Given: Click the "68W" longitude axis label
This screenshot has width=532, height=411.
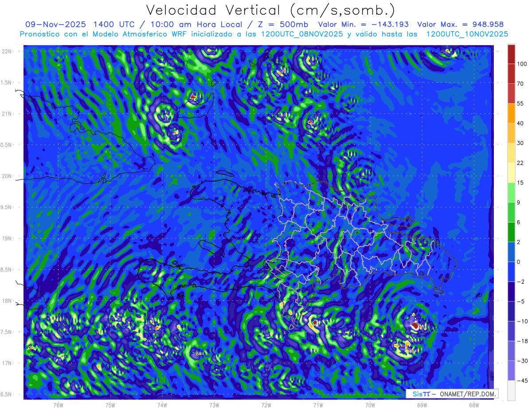Looking at the screenshot, I should (x=474, y=405).
